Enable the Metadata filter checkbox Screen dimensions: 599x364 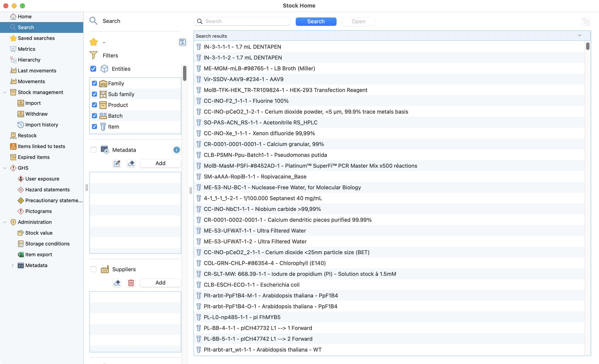pyautogui.click(x=94, y=150)
